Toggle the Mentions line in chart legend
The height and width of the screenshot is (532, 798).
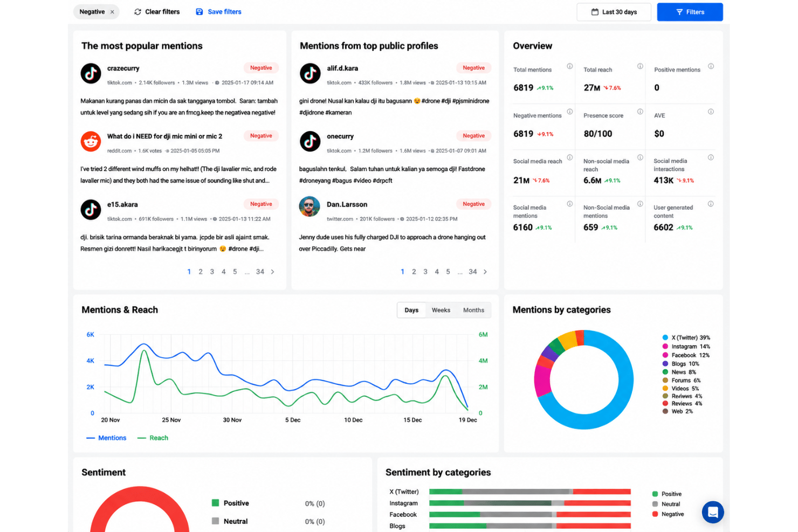(106, 438)
